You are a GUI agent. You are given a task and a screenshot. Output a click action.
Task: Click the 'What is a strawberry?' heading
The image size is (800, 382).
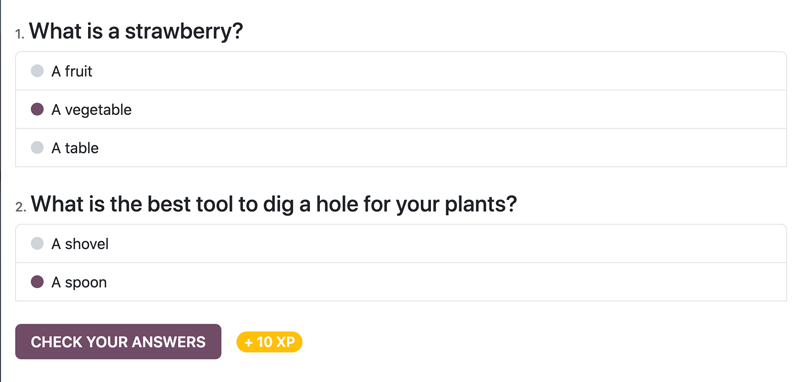point(136,31)
